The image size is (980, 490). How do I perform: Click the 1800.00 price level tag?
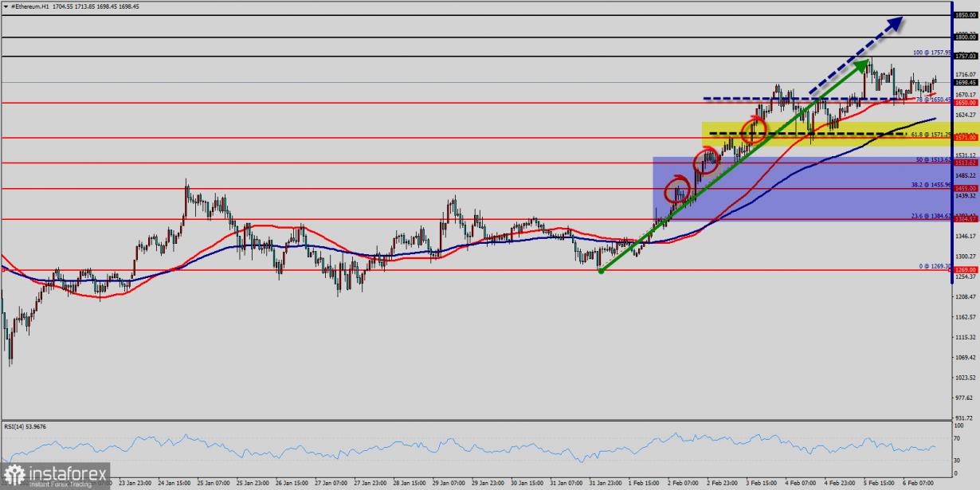pos(966,37)
